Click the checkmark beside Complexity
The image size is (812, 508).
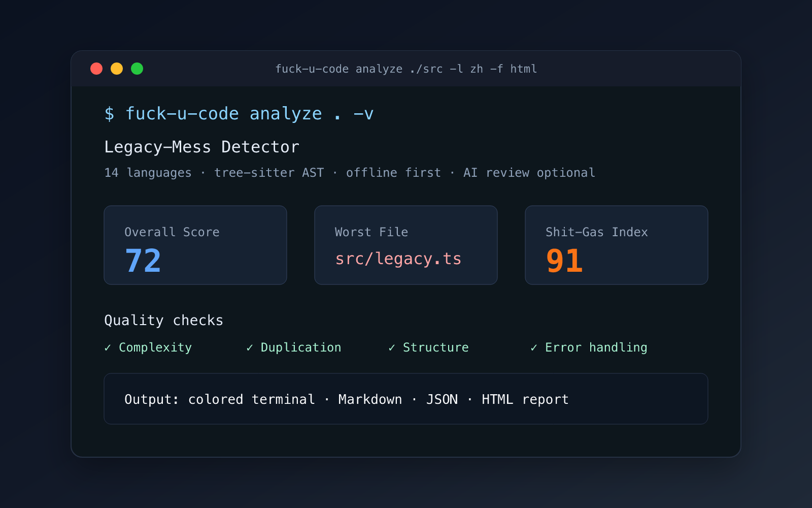[x=108, y=347]
